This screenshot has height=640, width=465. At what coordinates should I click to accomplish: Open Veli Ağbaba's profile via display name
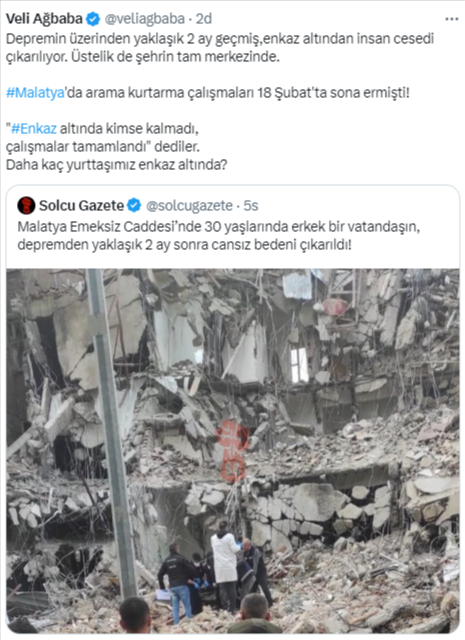(x=44, y=19)
